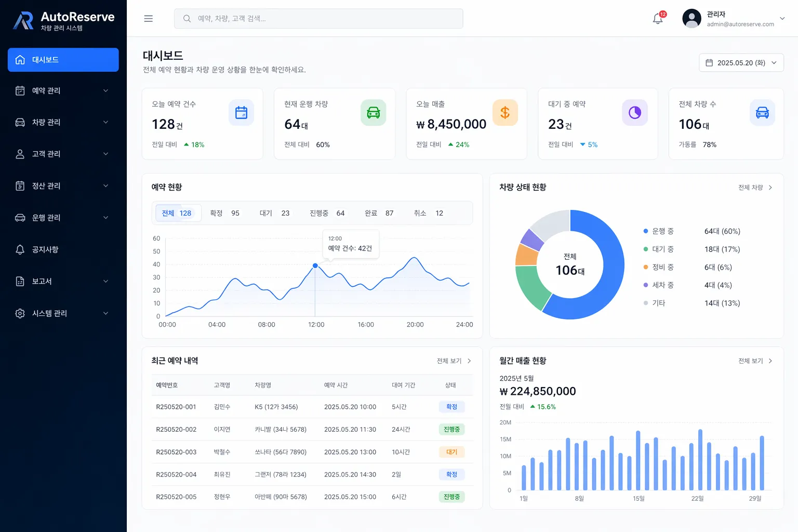This screenshot has width=798, height=532.
Task: Click the 고객 관리 person sidebar icon
Action: 20,154
